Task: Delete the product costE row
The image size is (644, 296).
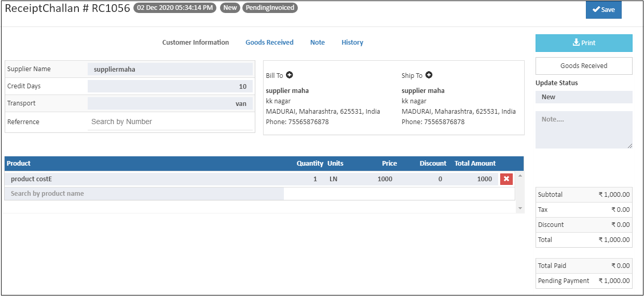Action: pos(506,179)
